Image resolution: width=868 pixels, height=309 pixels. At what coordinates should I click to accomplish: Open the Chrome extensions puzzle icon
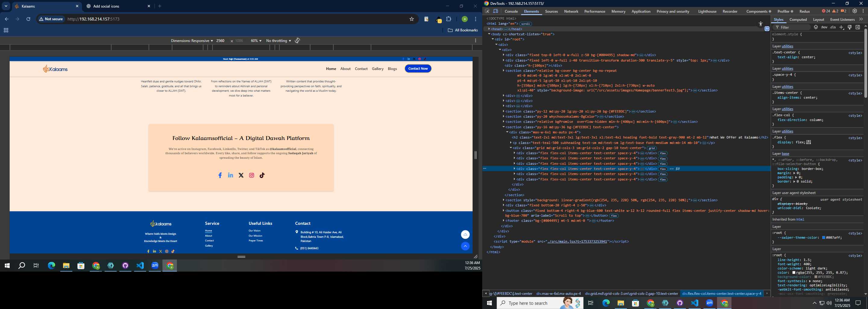click(449, 19)
